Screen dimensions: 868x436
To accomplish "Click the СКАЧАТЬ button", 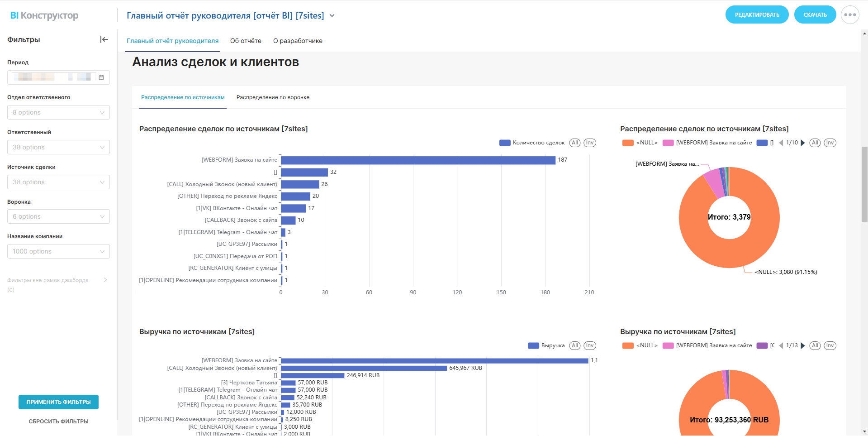I will (815, 15).
